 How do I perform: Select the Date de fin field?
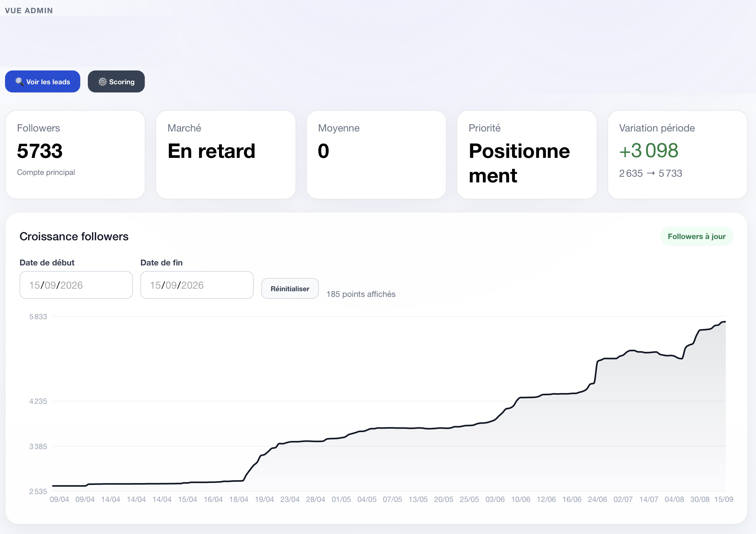pos(197,285)
